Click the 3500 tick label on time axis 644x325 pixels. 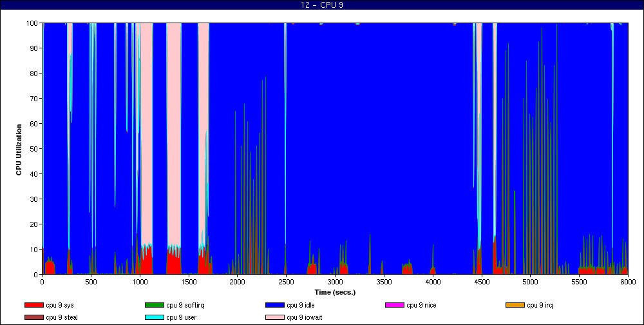384,282
